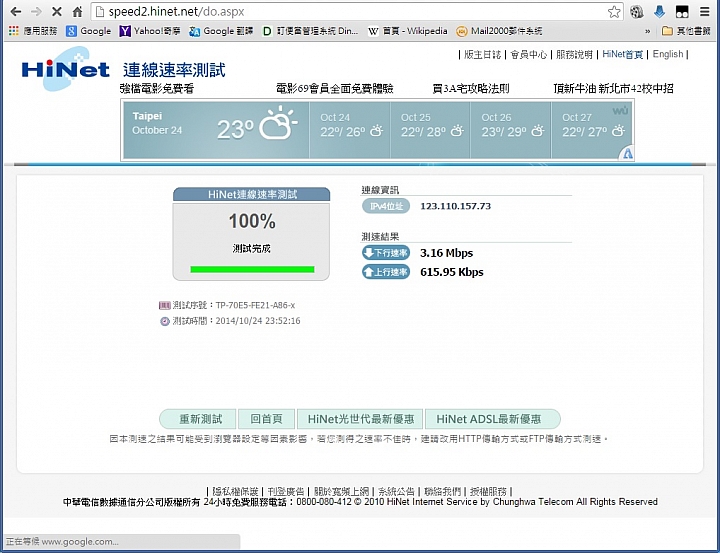Bookmark this page with the star icon
The width and height of the screenshot is (720, 553).
click(x=614, y=11)
